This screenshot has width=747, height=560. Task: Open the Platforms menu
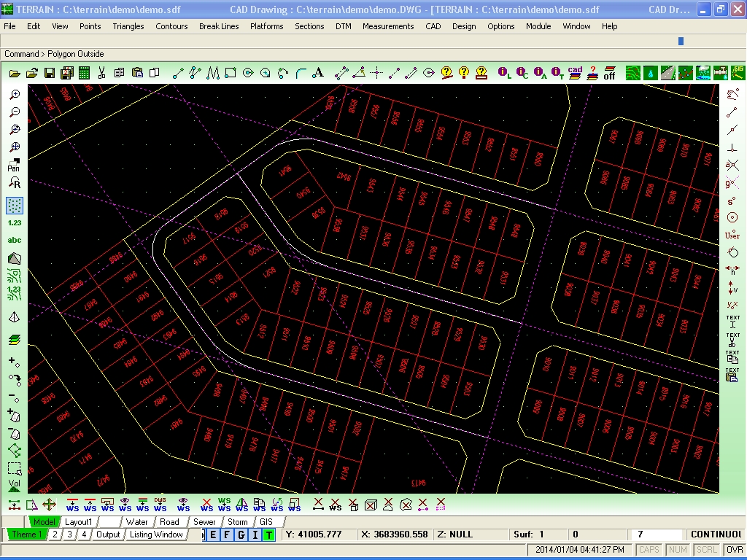[267, 26]
